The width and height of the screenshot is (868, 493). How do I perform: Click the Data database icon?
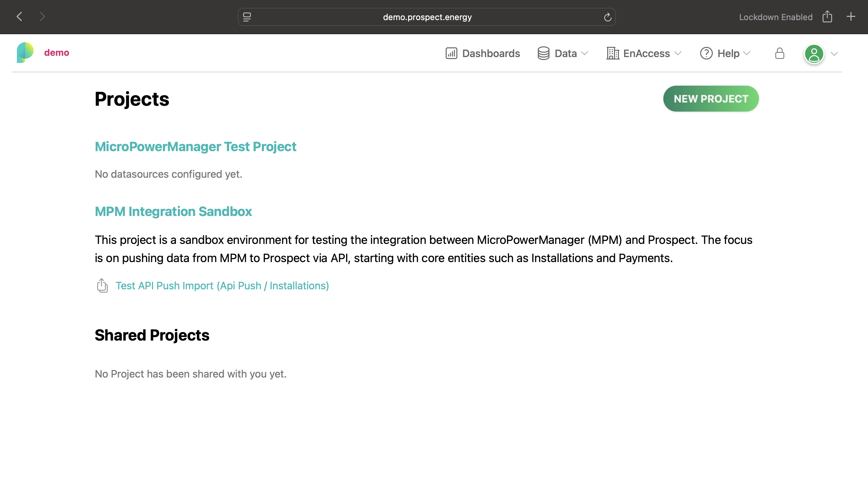click(x=544, y=53)
